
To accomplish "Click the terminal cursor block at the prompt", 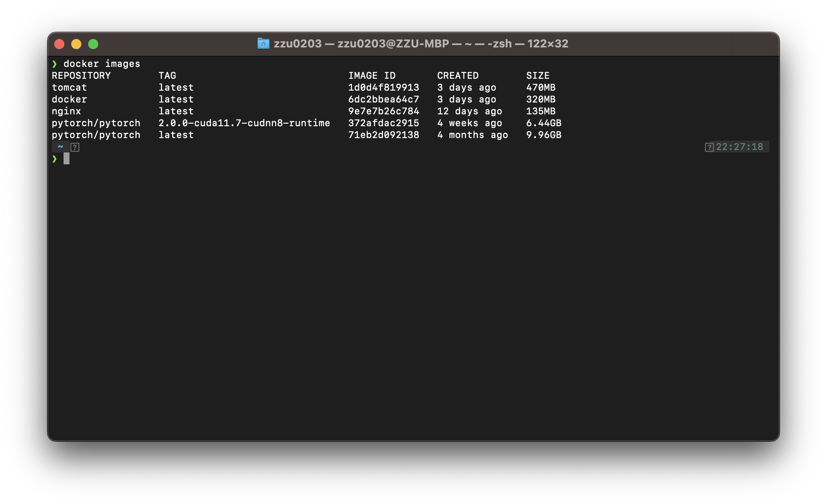I will click(x=67, y=158).
